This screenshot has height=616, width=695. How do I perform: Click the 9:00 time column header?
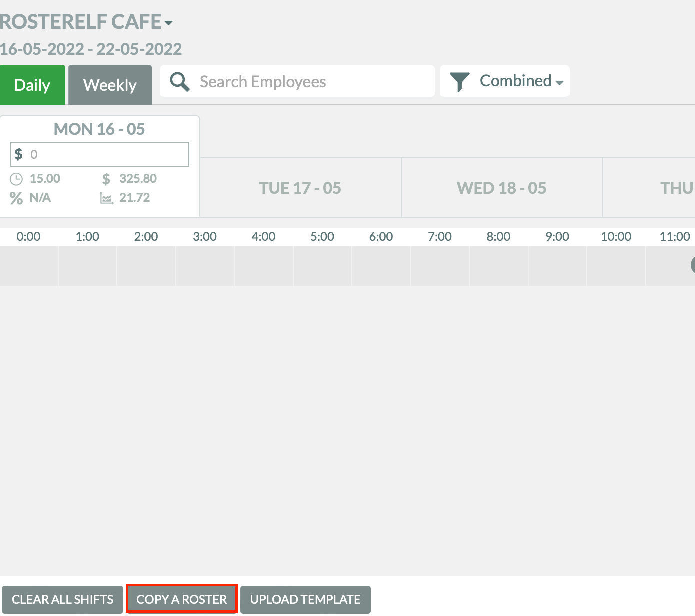(x=557, y=236)
